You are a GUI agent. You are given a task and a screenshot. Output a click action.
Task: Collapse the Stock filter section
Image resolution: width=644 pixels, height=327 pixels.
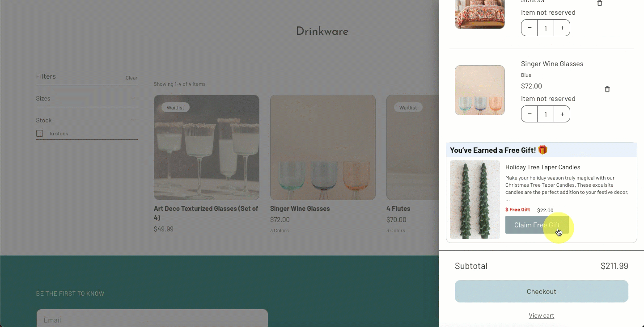tap(132, 120)
